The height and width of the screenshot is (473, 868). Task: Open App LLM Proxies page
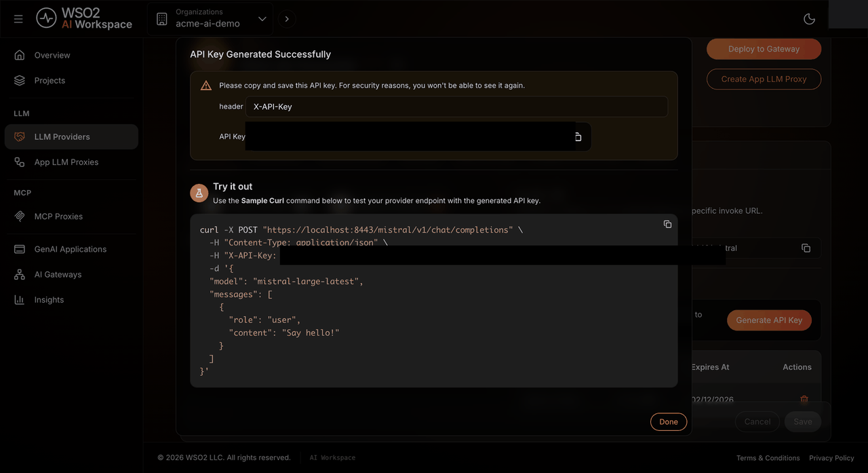[71, 162]
